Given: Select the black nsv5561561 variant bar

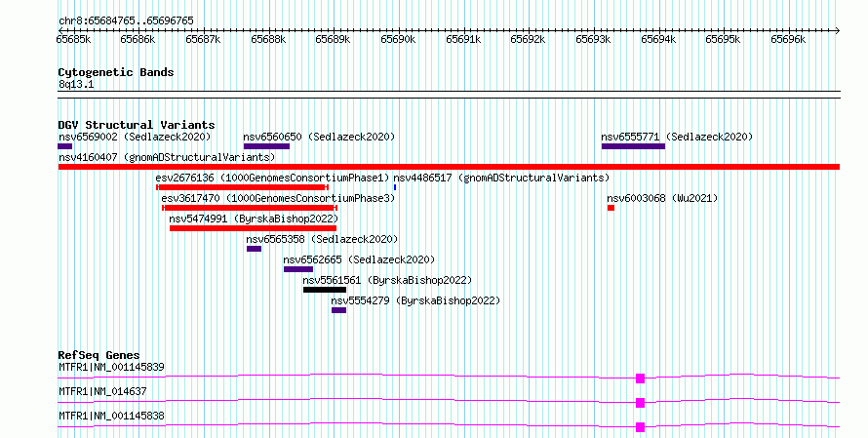Looking at the screenshot, I should (x=325, y=290).
